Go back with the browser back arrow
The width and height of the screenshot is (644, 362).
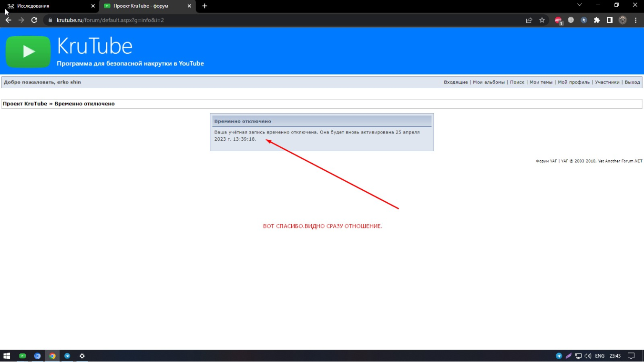click(x=8, y=20)
